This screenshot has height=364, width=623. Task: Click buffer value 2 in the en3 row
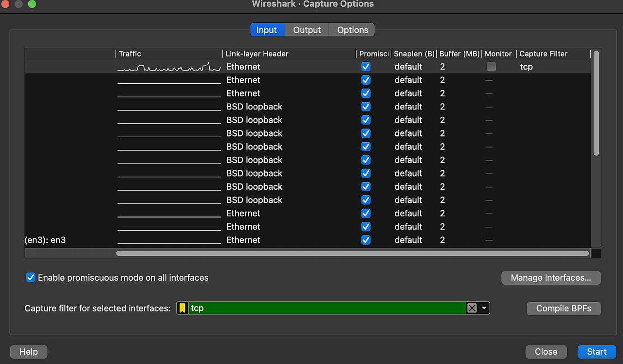(442, 240)
